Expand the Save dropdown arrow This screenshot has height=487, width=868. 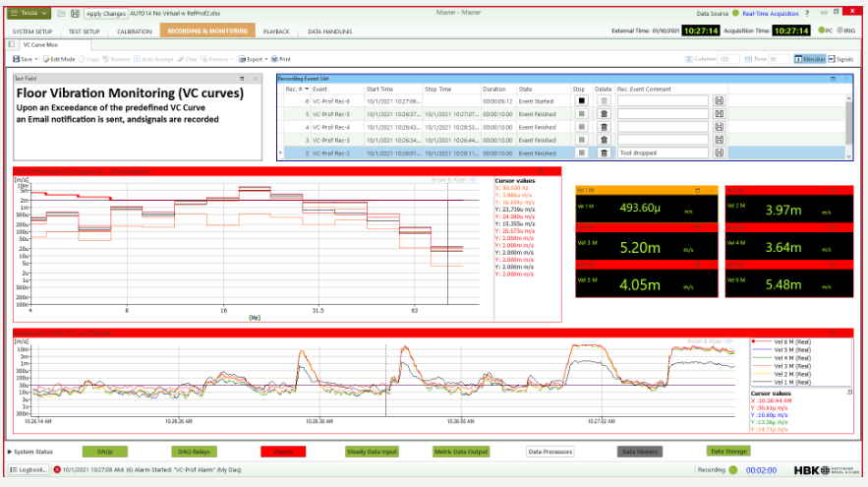coord(36,59)
